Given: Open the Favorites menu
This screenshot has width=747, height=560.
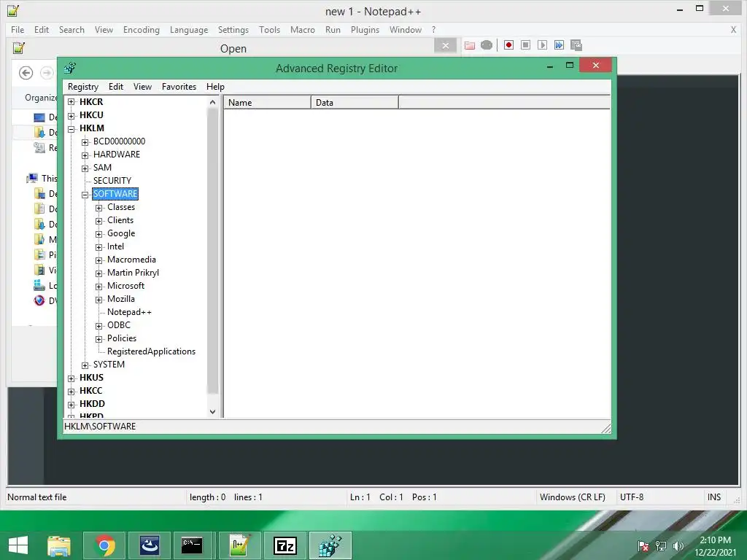Looking at the screenshot, I should [x=179, y=87].
